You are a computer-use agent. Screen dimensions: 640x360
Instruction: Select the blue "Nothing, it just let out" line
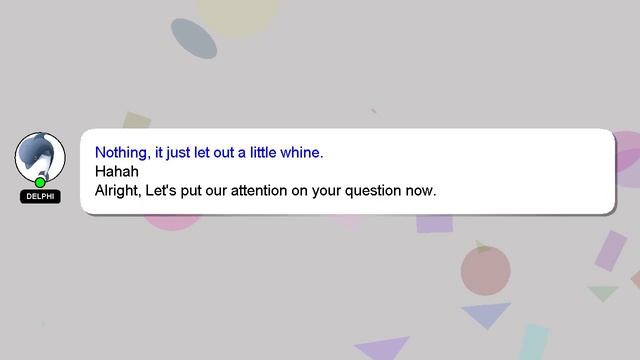pos(209,153)
